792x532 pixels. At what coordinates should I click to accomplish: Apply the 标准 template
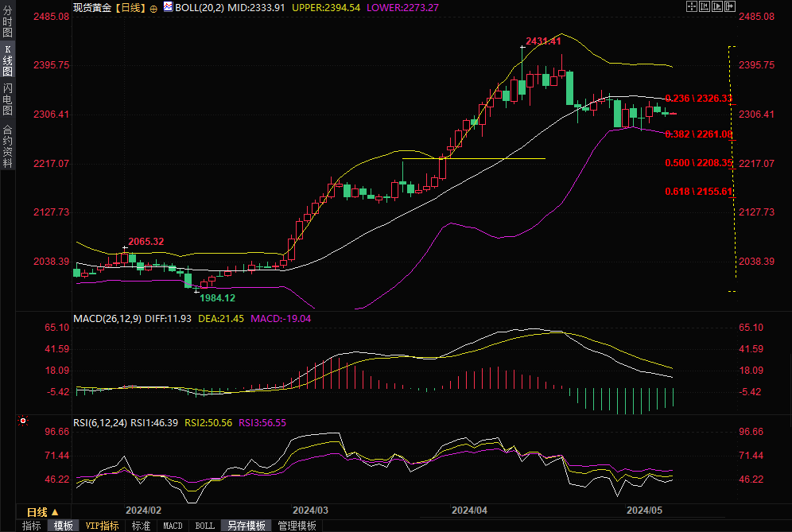tap(141, 526)
